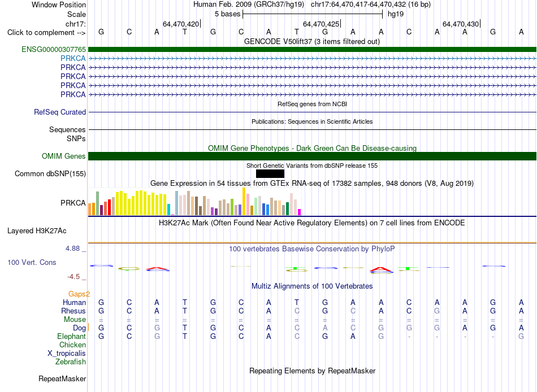This screenshot has width=537, height=392.
Task: Click 'Multiz Alignments of 100 Vertebrates' title
Action: click(x=312, y=286)
